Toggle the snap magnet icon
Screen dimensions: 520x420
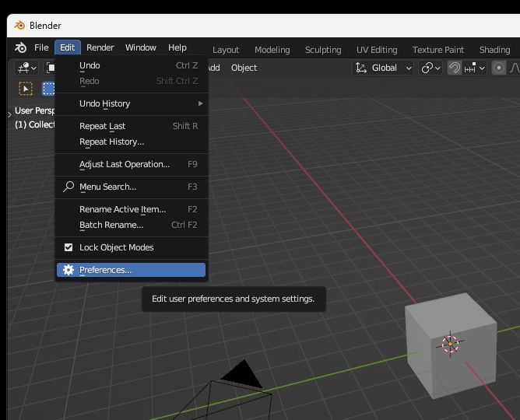coord(455,68)
